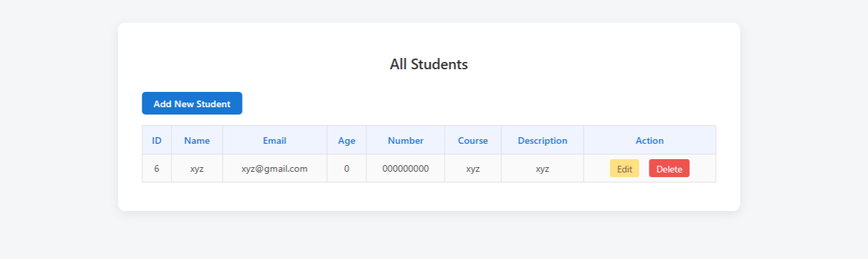Screen dimensions: 868x259
Task: Click the Name column header
Action: (197, 140)
